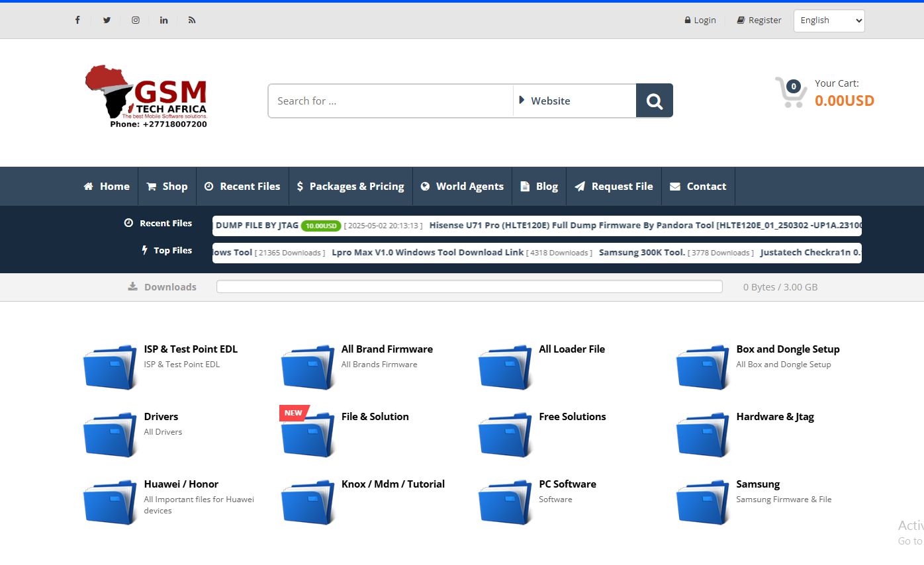The width and height of the screenshot is (924, 565).
Task: Go to the Recent Files menu item
Action: click(242, 187)
